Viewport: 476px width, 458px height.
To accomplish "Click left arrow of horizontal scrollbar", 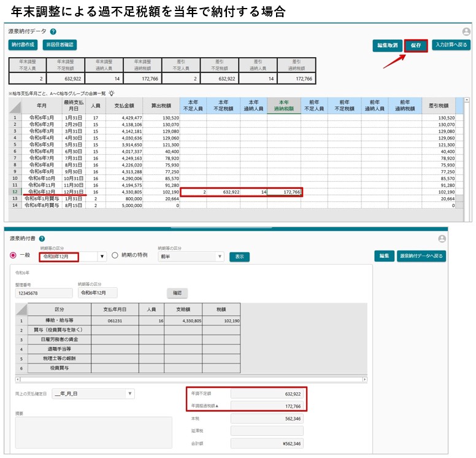I will pos(18,379).
